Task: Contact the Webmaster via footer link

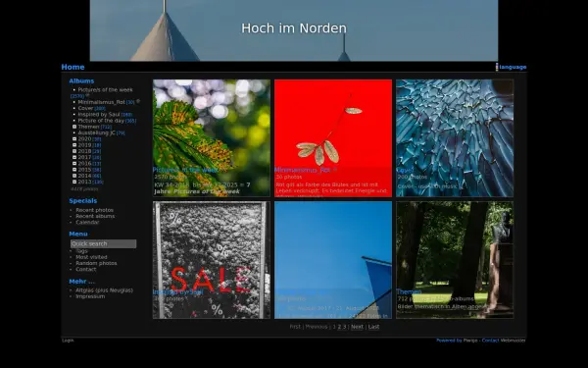Action: 513,341
